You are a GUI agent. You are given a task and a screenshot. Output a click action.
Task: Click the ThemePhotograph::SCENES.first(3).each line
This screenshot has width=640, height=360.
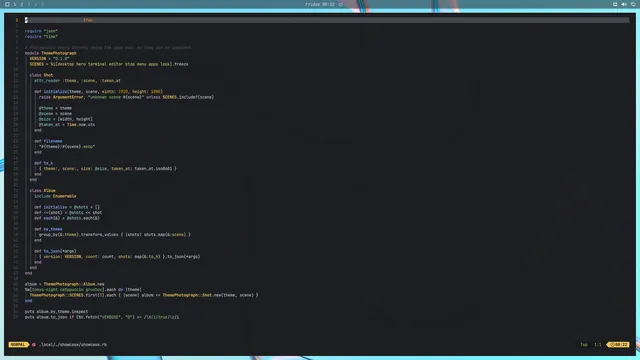click(x=144, y=295)
